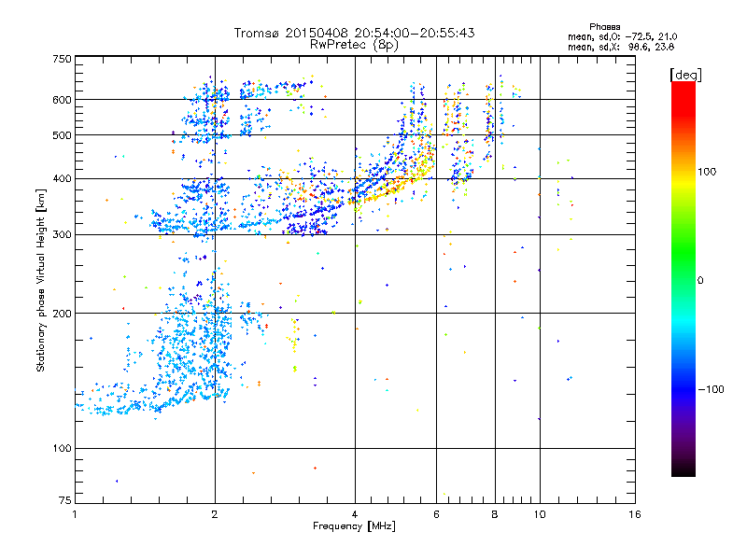The height and width of the screenshot is (560, 747).
Task: Click the Phases label above the statistics
Action: 604,27
